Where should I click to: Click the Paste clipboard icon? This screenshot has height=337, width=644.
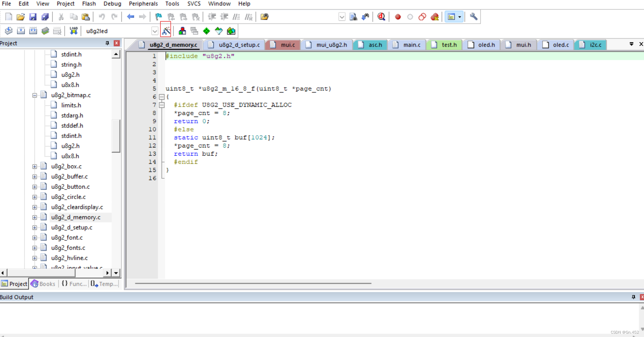(x=86, y=17)
